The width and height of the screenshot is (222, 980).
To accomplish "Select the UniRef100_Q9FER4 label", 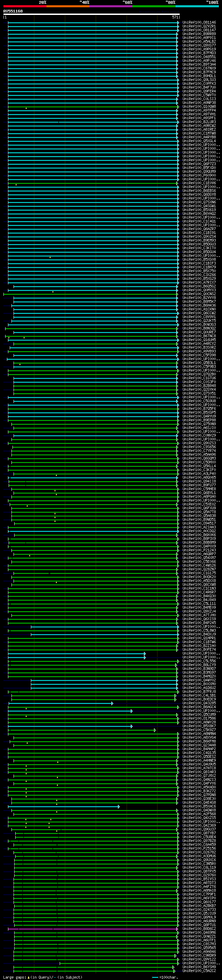I will (199, 91).
